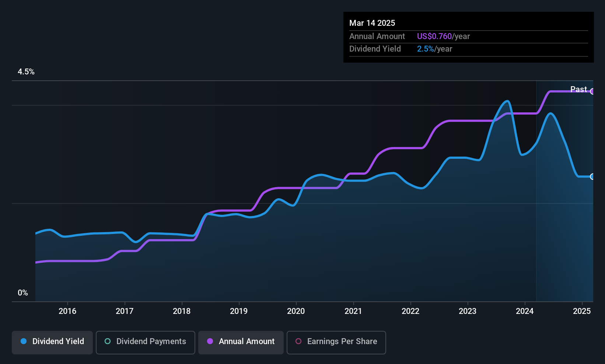Click the teal ring in Dividend Payments legend
The image size is (605, 364).
(x=108, y=341)
